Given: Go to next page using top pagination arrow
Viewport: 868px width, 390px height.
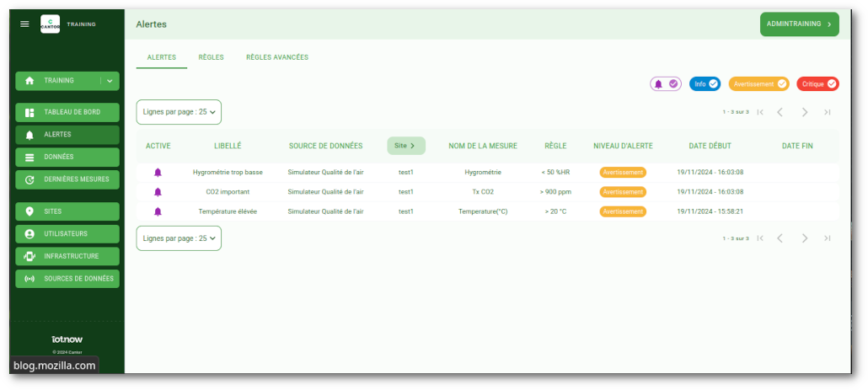Looking at the screenshot, I should pyautogui.click(x=805, y=112).
